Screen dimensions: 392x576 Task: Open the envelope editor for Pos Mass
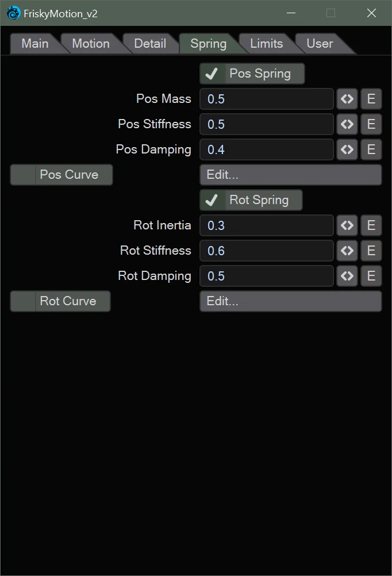pyautogui.click(x=371, y=99)
